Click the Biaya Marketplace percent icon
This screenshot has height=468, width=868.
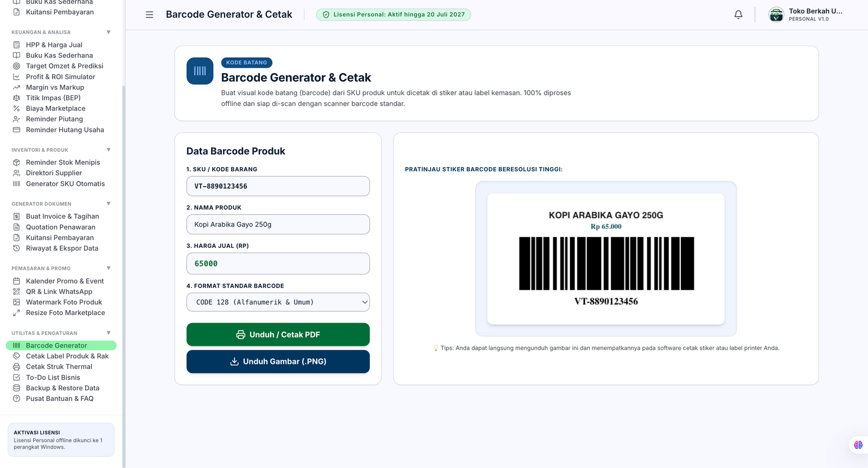pos(16,108)
